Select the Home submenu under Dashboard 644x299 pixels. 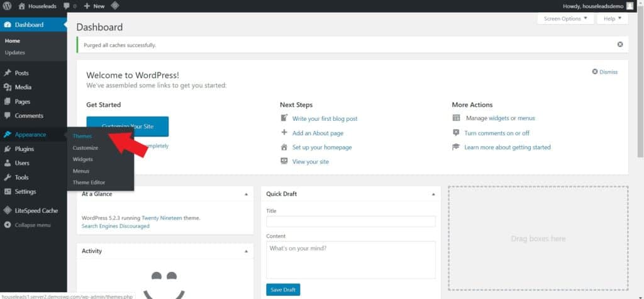tap(13, 41)
